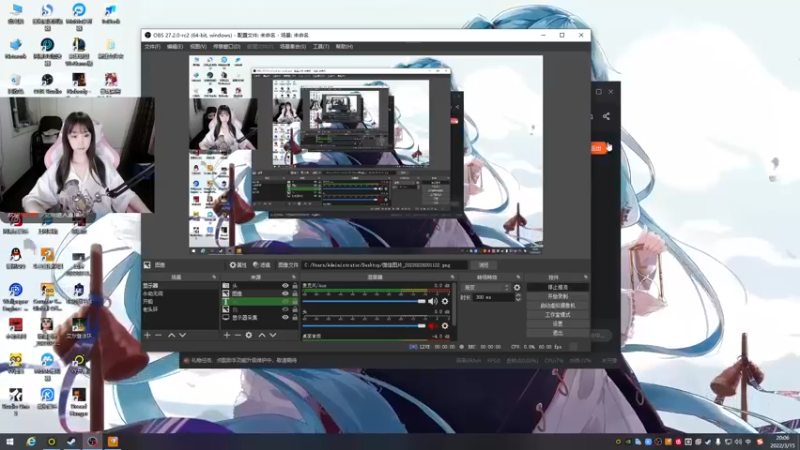This screenshot has width=800, height=450.
Task: Pop out the sources dock using its header icon
Action: [x=293, y=277]
